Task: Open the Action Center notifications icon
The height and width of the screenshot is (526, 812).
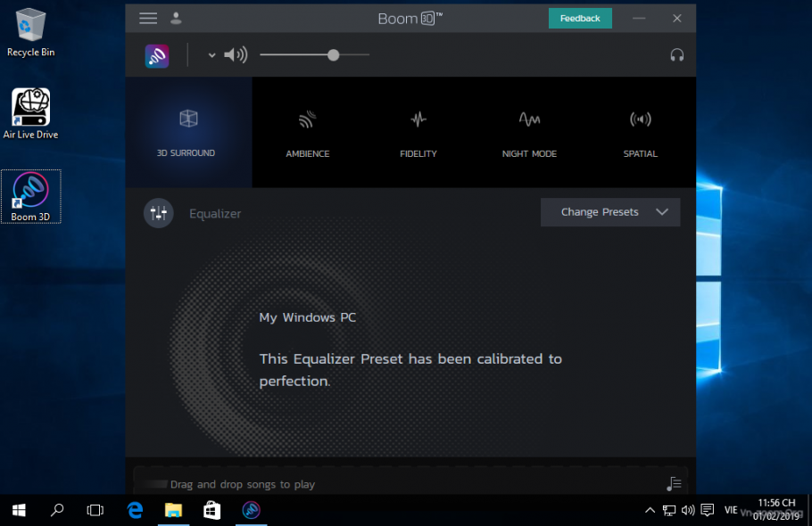Action: click(x=708, y=511)
